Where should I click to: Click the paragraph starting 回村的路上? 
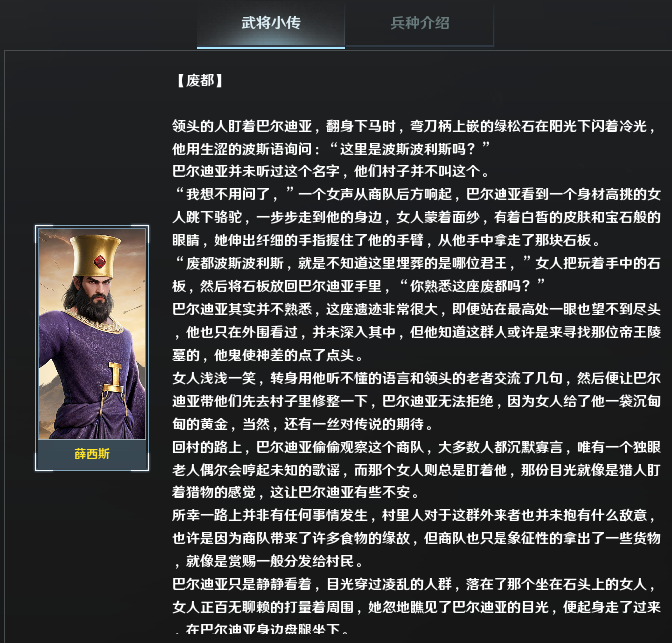point(416,470)
